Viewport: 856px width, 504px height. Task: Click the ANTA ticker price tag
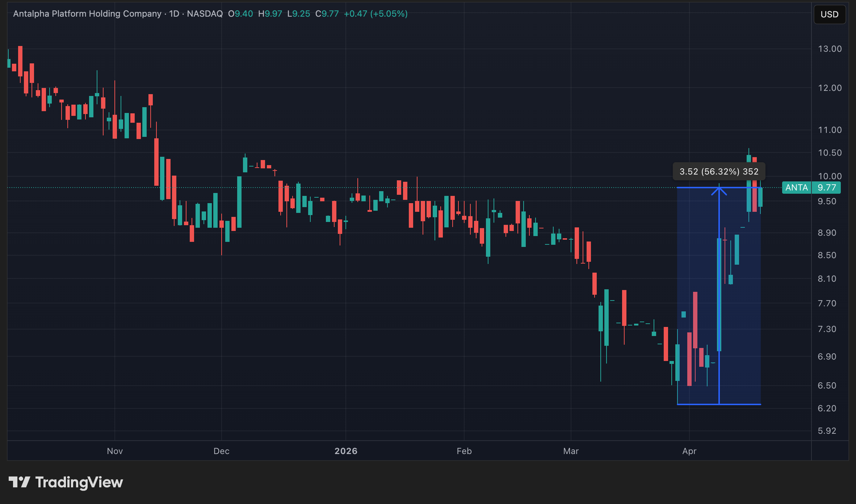pyautogui.click(x=796, y=188)
